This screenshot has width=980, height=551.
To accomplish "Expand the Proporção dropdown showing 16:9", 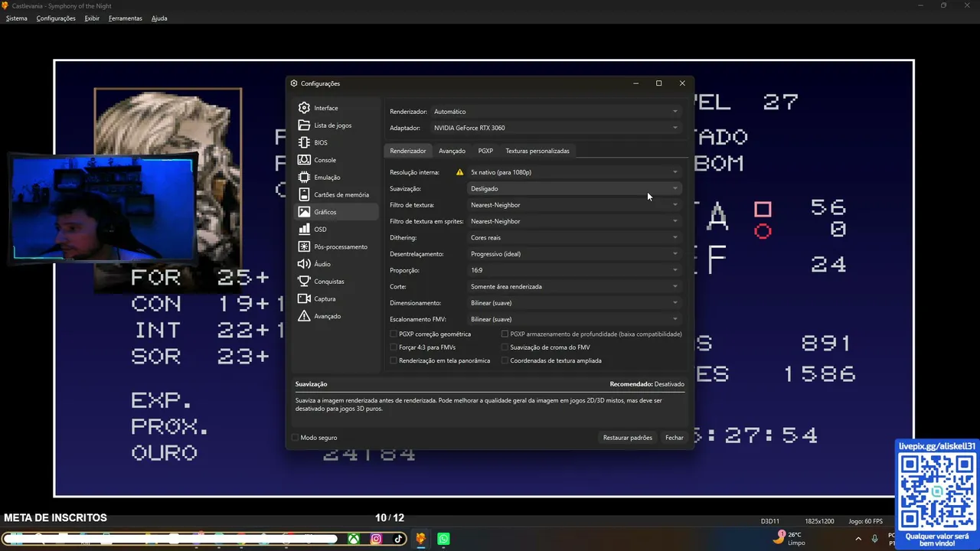I will point(574,270).
